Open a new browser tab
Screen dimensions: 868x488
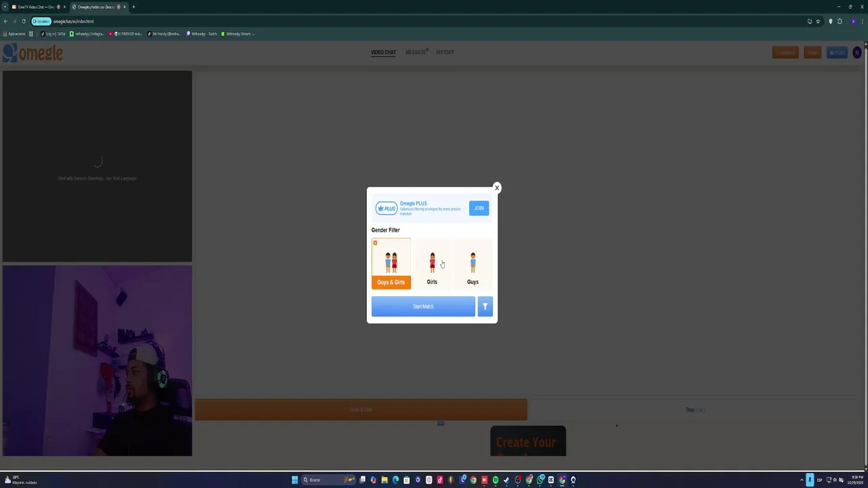pyautogui.click(x=134, y=7)
